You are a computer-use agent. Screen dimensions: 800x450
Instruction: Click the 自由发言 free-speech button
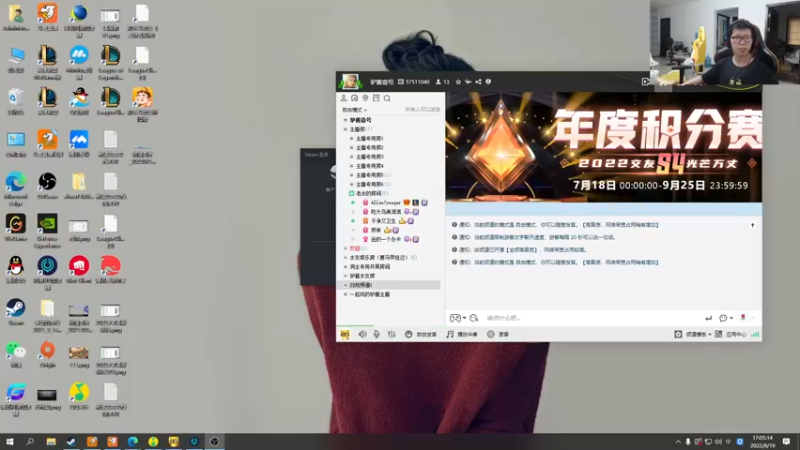[421, 334]
